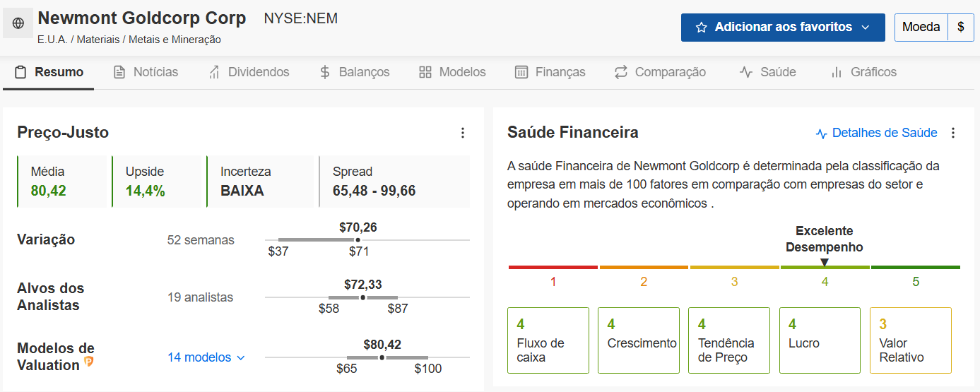The width and height of the screenshot is (980, 392).
Task: Expand the 14 modelos dropdown
Action: 206,357
